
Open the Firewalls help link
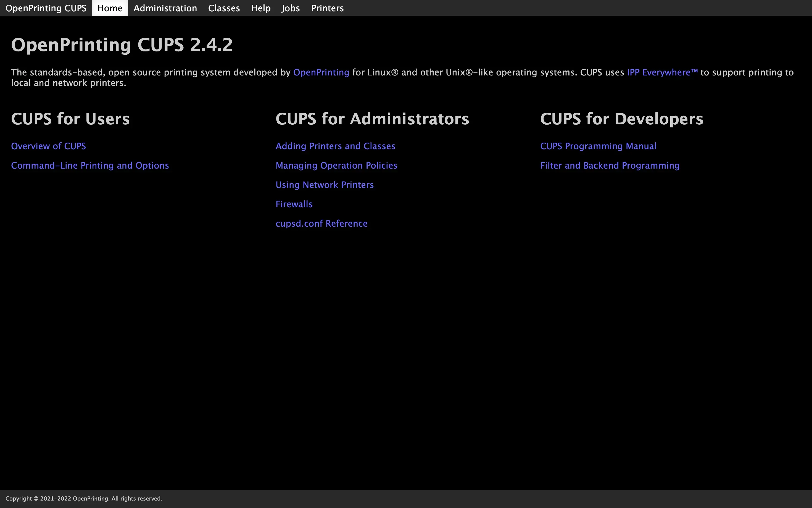(x=294, y=204)
